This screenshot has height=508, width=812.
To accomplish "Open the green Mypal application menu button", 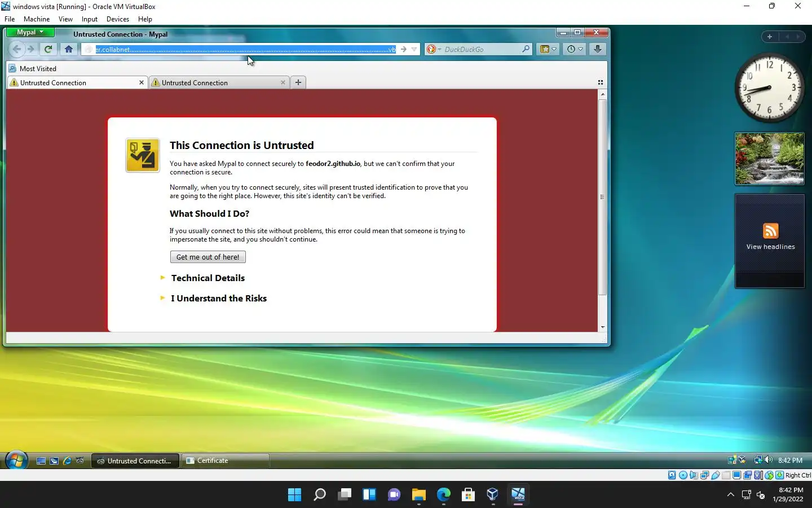I will [x=30, y=32].
